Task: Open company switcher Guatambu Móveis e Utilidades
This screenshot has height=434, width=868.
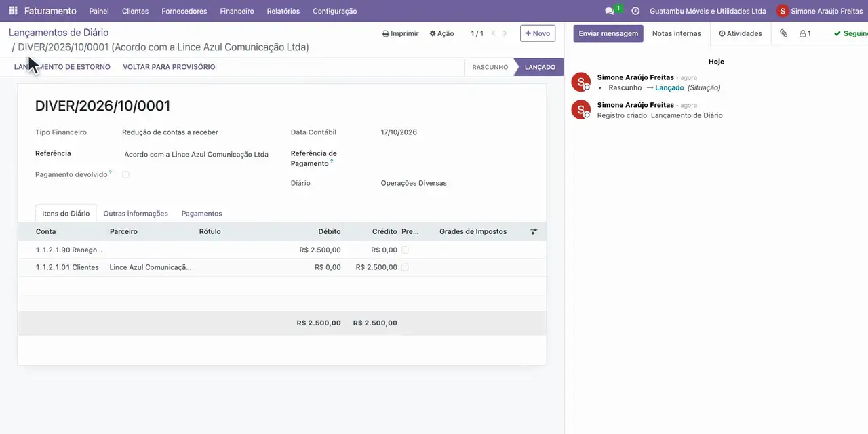Action: 708,11
